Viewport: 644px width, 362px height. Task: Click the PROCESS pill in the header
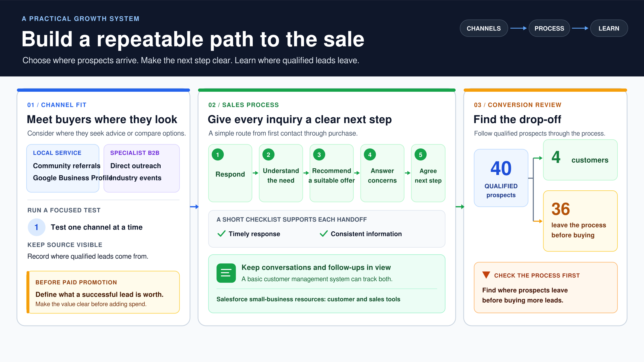(549, 28)
